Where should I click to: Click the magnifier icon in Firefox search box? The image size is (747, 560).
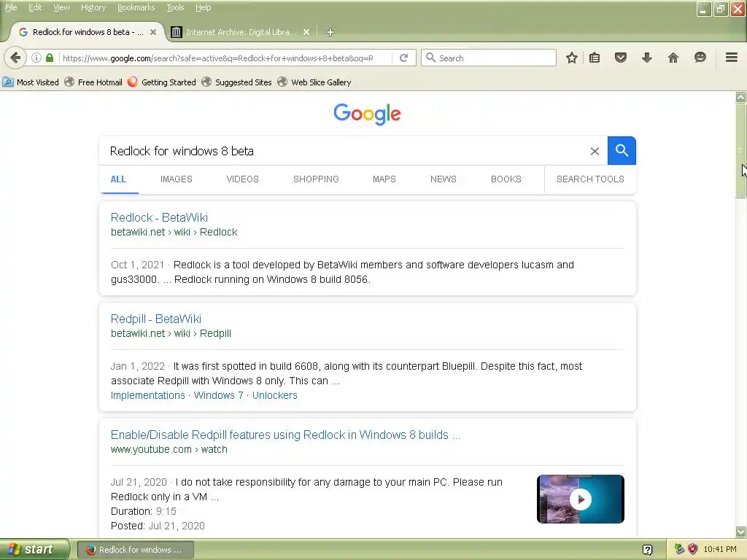[x=430, y=58]
